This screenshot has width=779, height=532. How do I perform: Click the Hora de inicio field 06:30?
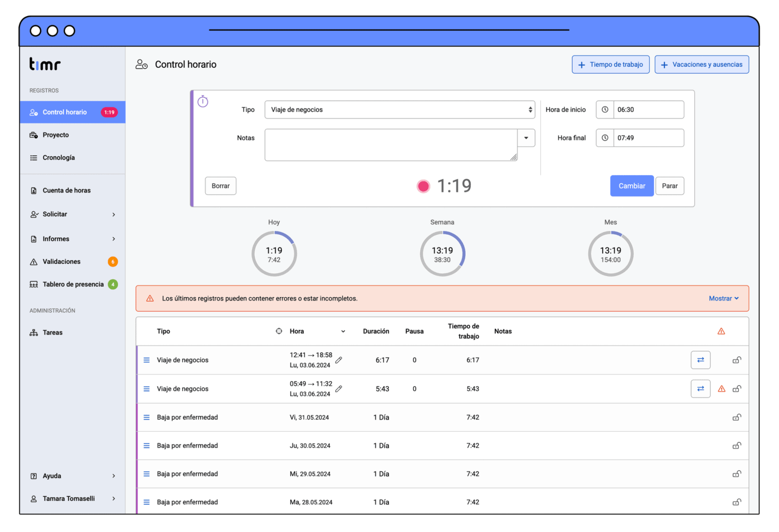pyautogui.click(x=648, y=110)
